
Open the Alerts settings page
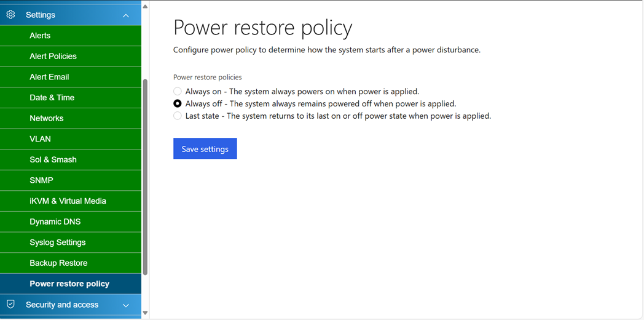pyautogui.click(x=40, y=36)
